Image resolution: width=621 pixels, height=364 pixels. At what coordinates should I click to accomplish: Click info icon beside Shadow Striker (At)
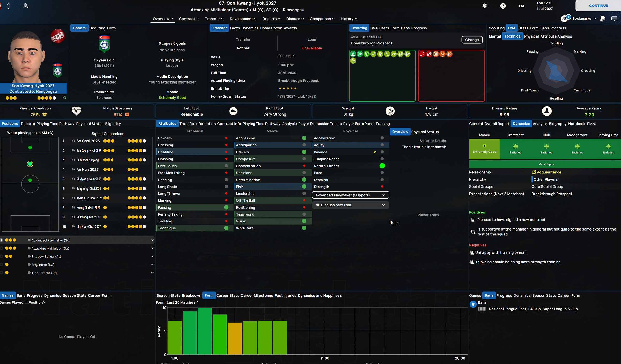coord(29,256)
